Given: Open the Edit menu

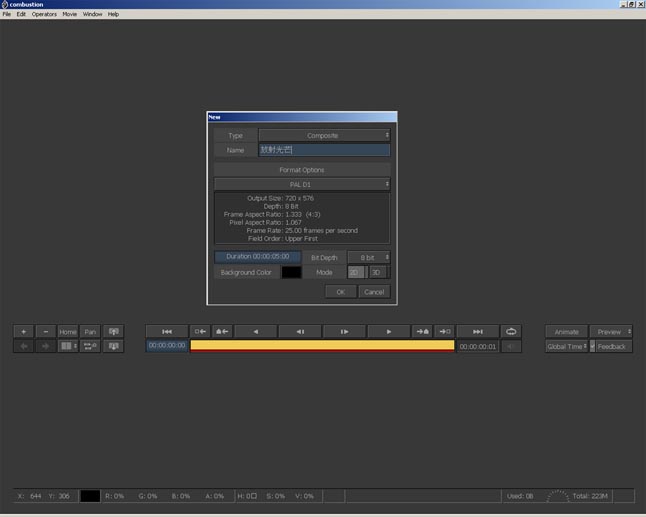Looking at the screenshot, I should [x=21, y=14].
